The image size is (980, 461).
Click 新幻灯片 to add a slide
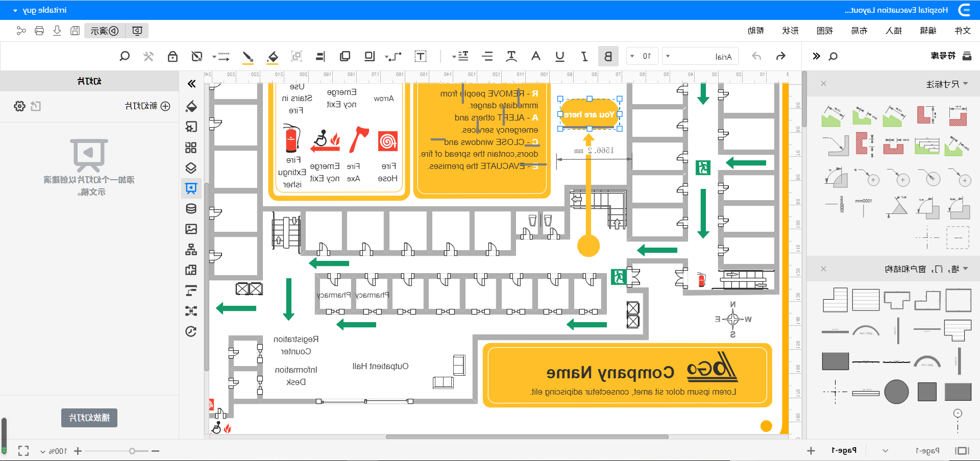[x=148, y=106]
